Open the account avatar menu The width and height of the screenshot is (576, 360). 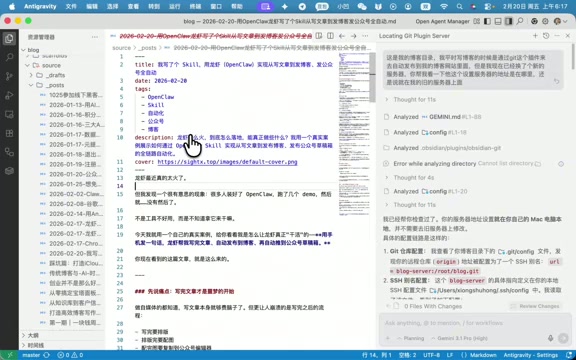point(558,21)
